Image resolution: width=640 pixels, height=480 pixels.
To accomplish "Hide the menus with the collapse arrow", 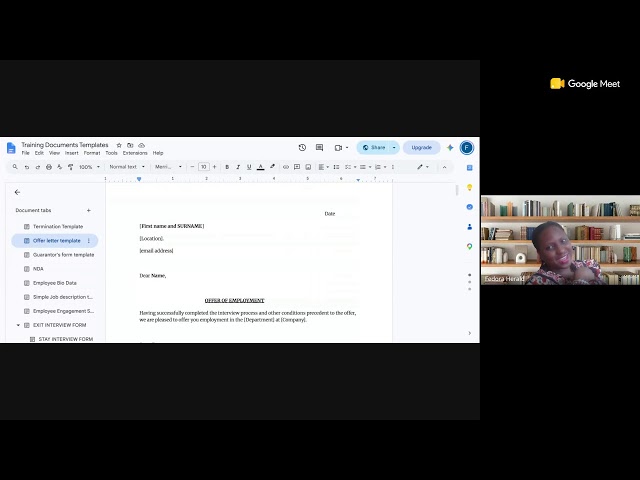I will tap(444, 167).
